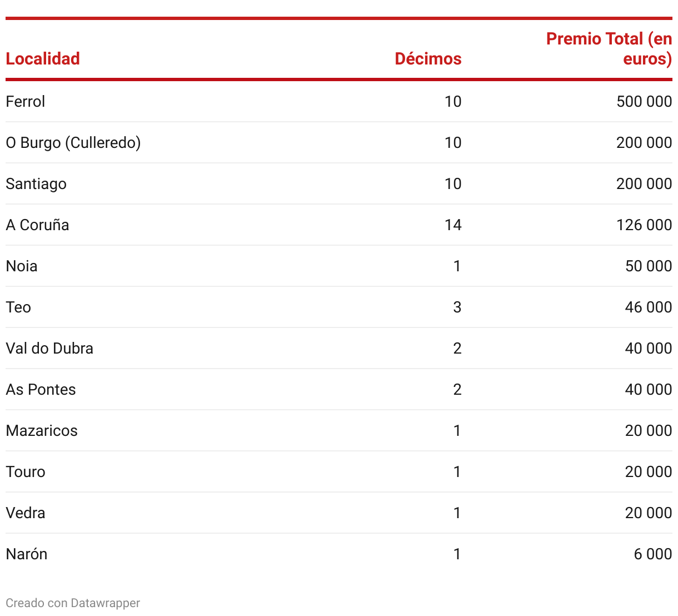The width and height of the screenshot is (678, 616).
Task: Click the Localidad column header
Action: [x=43, y=58]
